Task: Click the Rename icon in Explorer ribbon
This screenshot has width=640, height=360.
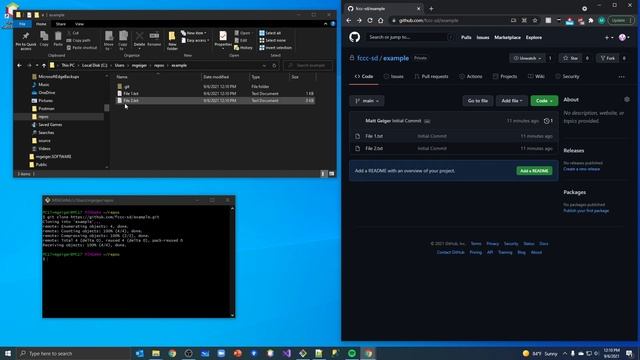Action: coord(154,39)
